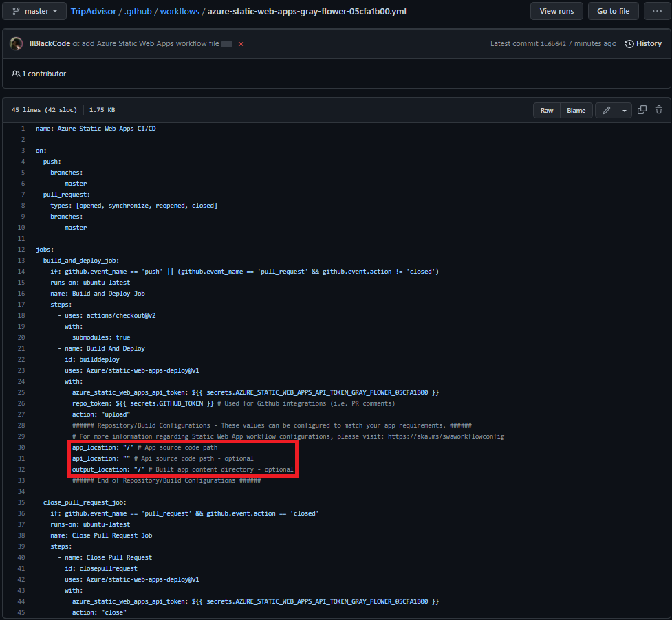
Task: Click the 'submodules: true' code line
Action: 101,337
